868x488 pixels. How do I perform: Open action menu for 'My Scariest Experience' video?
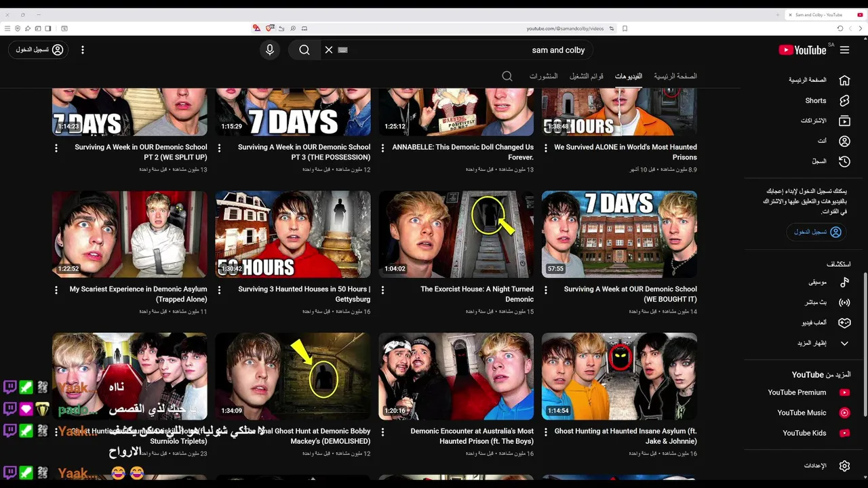[x=56, y=290]
